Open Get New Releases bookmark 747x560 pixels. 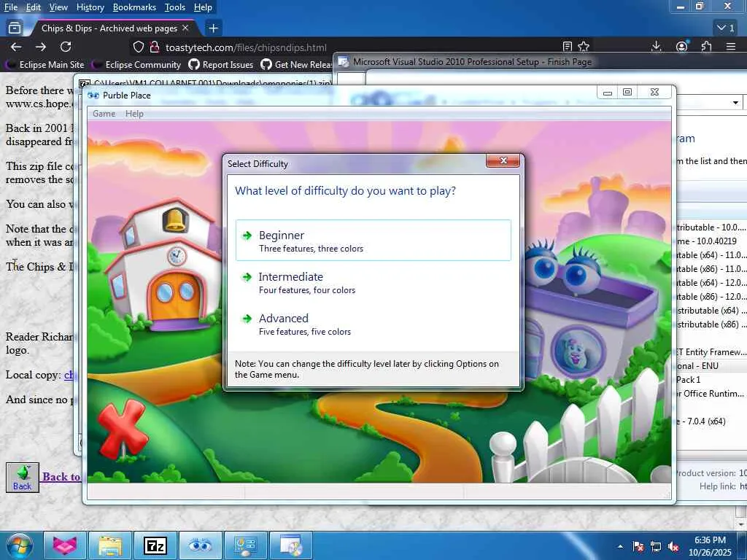(296, 64)
